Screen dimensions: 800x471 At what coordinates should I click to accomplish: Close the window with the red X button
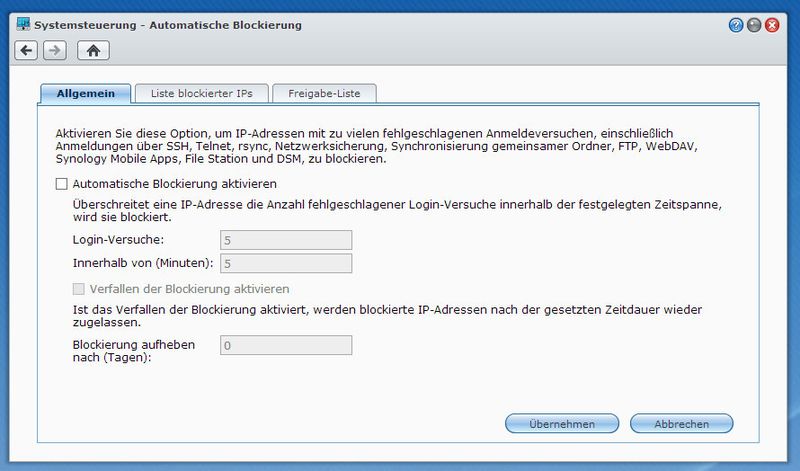(x=772, y=25)
